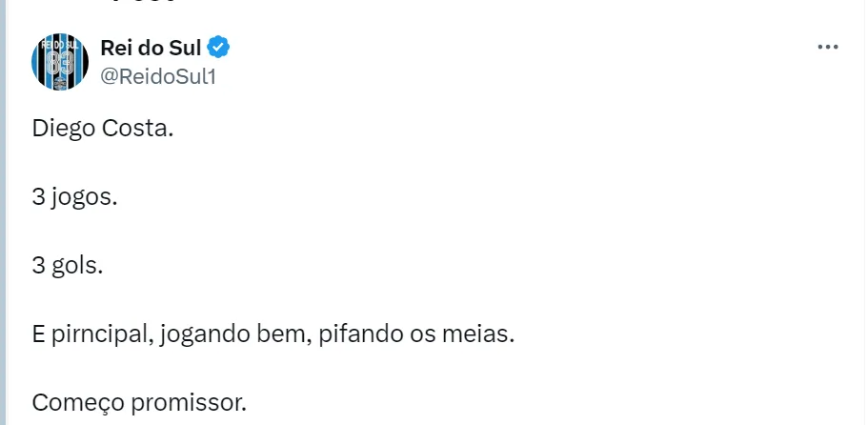
Task: Select the '3 gols.' line
Action: [67, 266]
